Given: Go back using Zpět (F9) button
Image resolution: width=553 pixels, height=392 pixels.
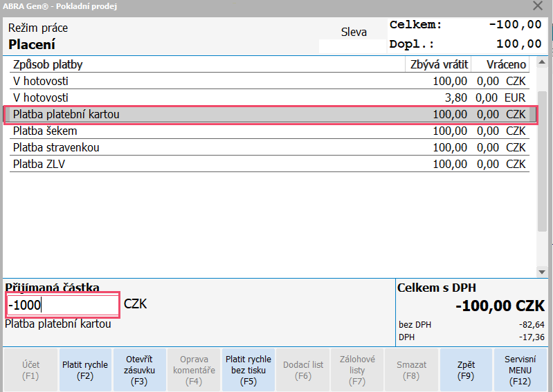Looking at the screenshot, I should click(x=466, y=370).
